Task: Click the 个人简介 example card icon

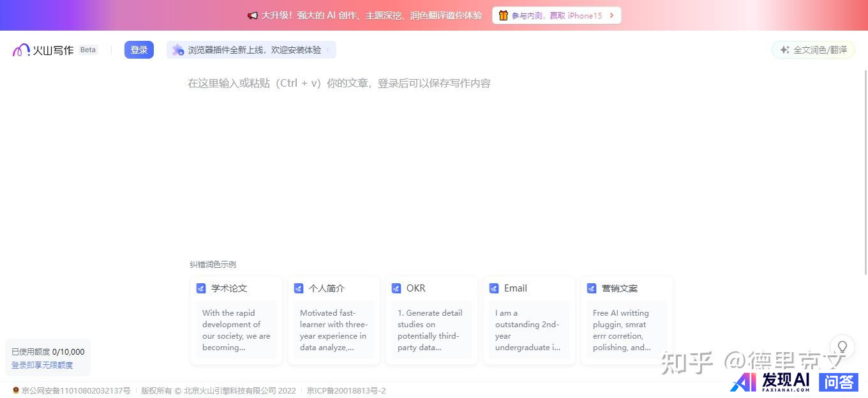Action: (299, 288)
